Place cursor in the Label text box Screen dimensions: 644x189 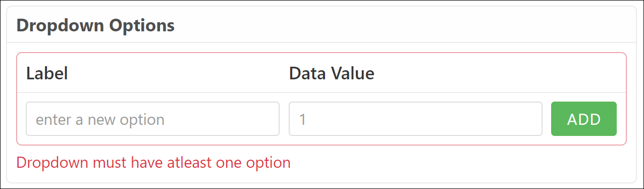click(152, 119)
